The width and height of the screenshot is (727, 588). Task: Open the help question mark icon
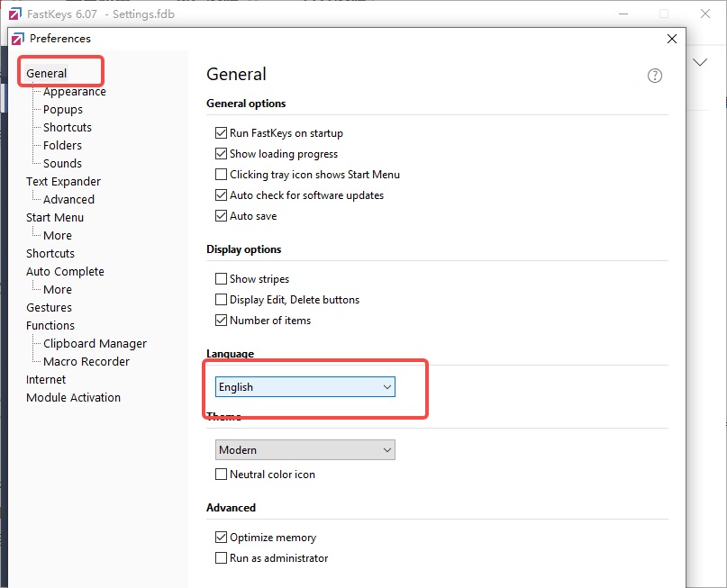pos(654,76)
